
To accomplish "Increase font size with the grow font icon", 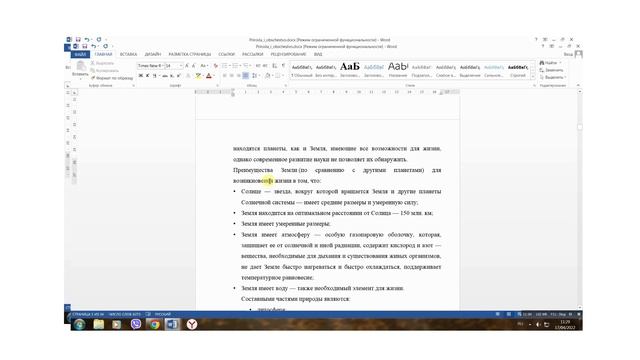I will [x=187, y=66].
